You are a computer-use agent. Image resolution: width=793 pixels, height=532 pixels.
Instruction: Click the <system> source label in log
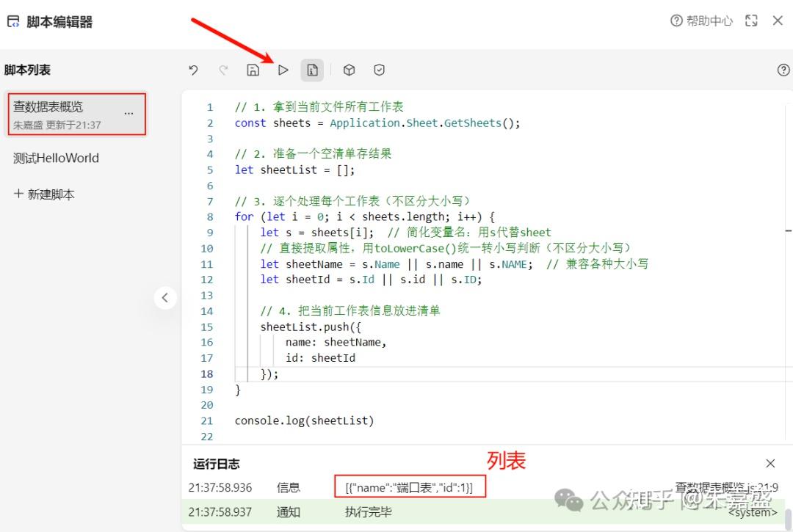pos(753,512)
